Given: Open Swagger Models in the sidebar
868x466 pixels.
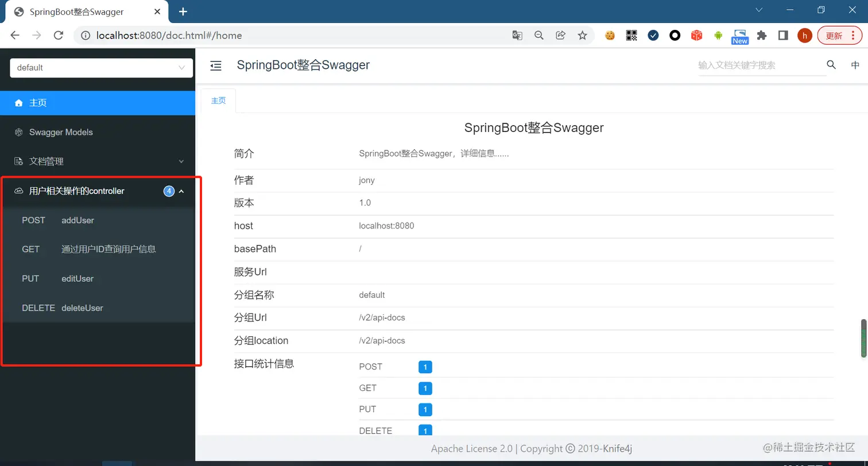Looking at the screenshot, I should 98,132.
